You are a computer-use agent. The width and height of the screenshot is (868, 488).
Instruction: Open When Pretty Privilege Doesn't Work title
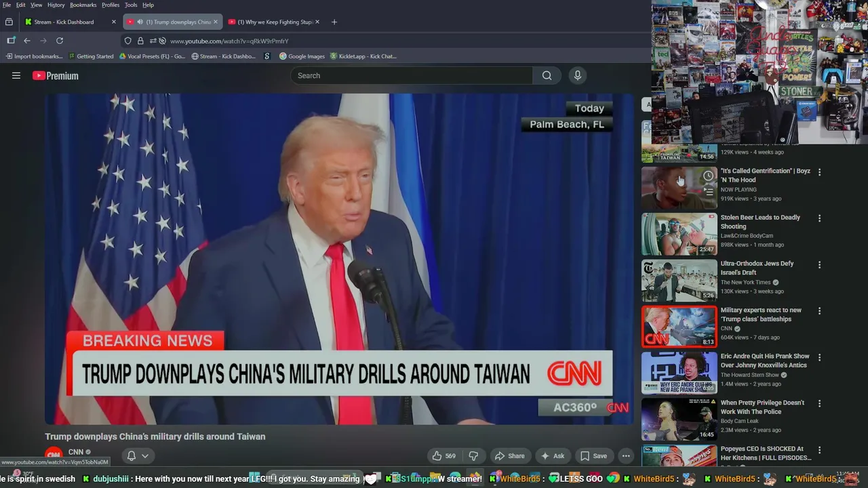762,407
